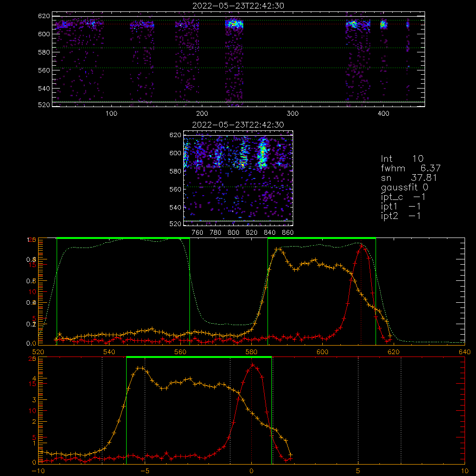The image size is (476, 476).
Task: Click x-axis label 860 on middle image
Action: tap(288, 233)
